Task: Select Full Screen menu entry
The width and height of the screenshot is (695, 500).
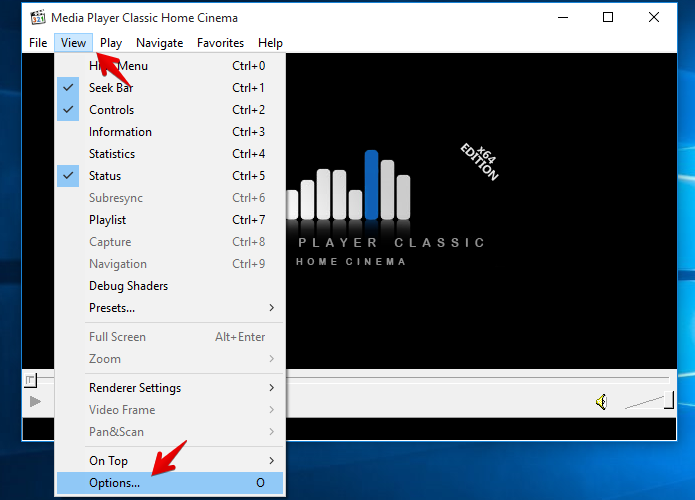Action: (x=170, y=337)
